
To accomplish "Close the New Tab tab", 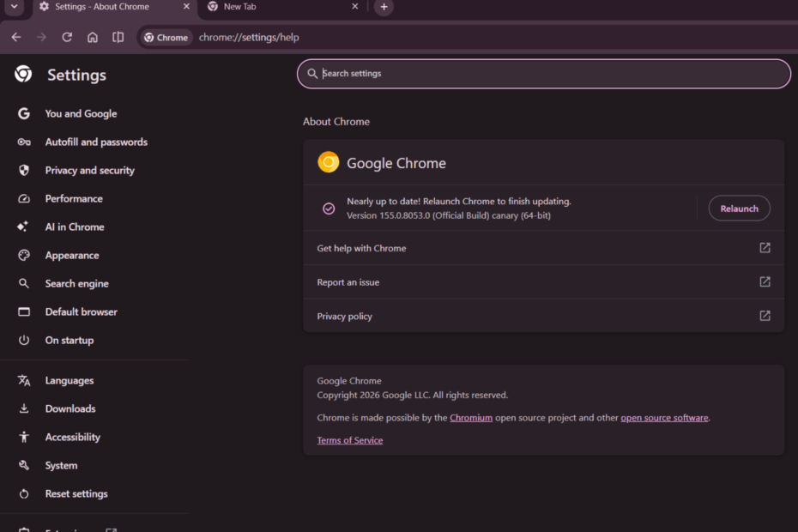I will pyautogui.click(x=354, y=7).
